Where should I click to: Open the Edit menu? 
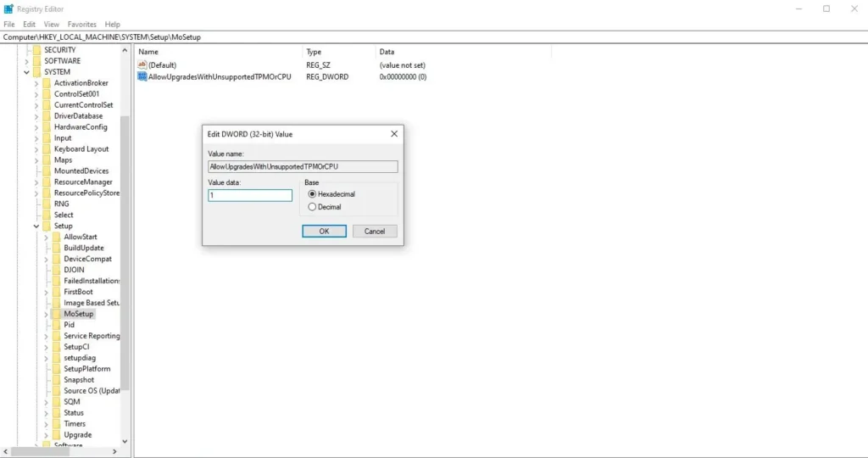[30, 25]
